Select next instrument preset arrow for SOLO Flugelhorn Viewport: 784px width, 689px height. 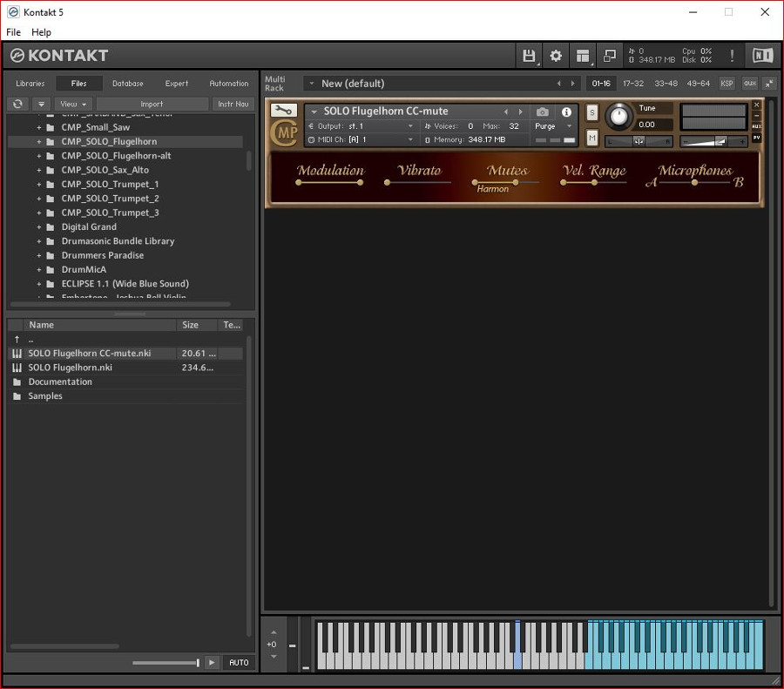click(x=521, y=112)
